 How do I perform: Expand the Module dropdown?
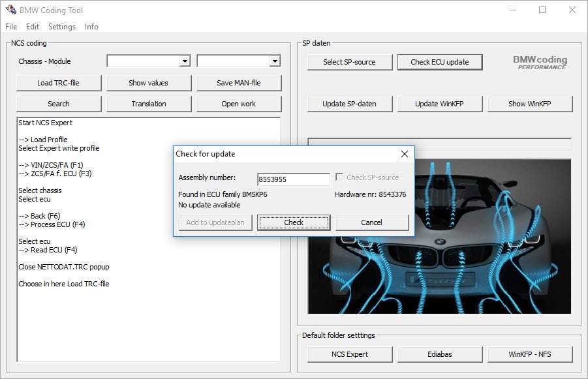coord(275,61)
